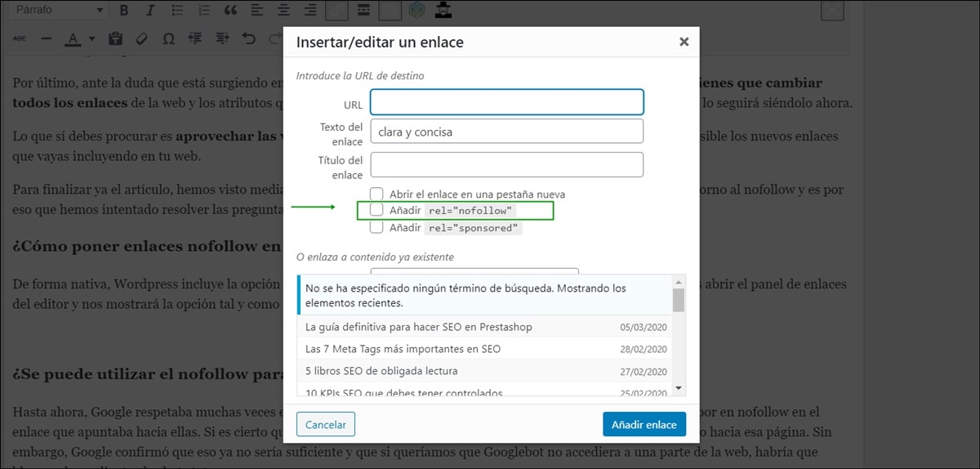The height and width of the screenshot is (469, 980).
Task: Click the results list scrollbar thumb
Action: point(679,300)
